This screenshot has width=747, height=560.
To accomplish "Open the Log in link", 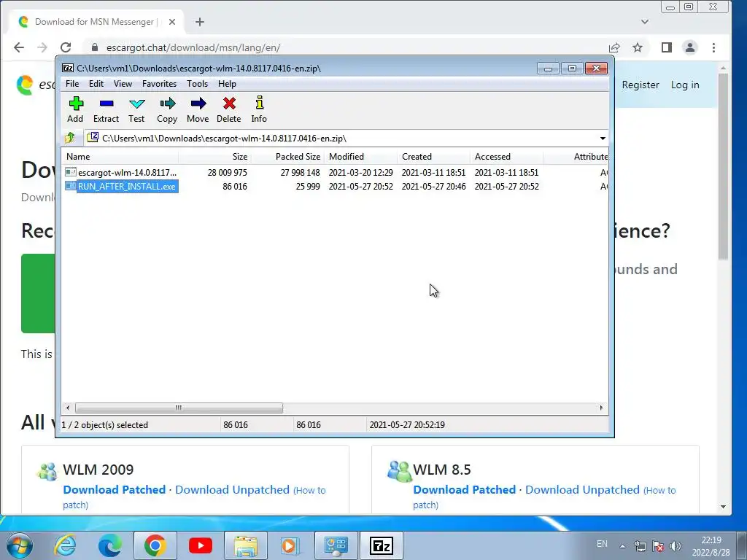I will coord(685,85).
